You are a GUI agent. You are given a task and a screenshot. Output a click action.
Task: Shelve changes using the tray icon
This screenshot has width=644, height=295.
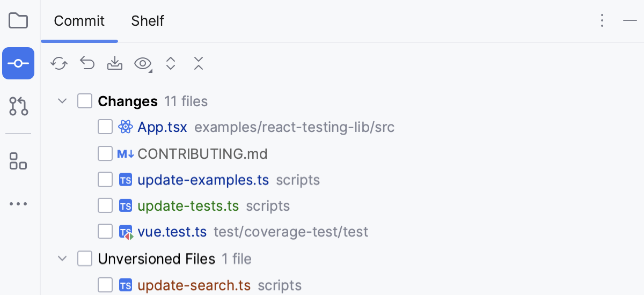(114, 63)
